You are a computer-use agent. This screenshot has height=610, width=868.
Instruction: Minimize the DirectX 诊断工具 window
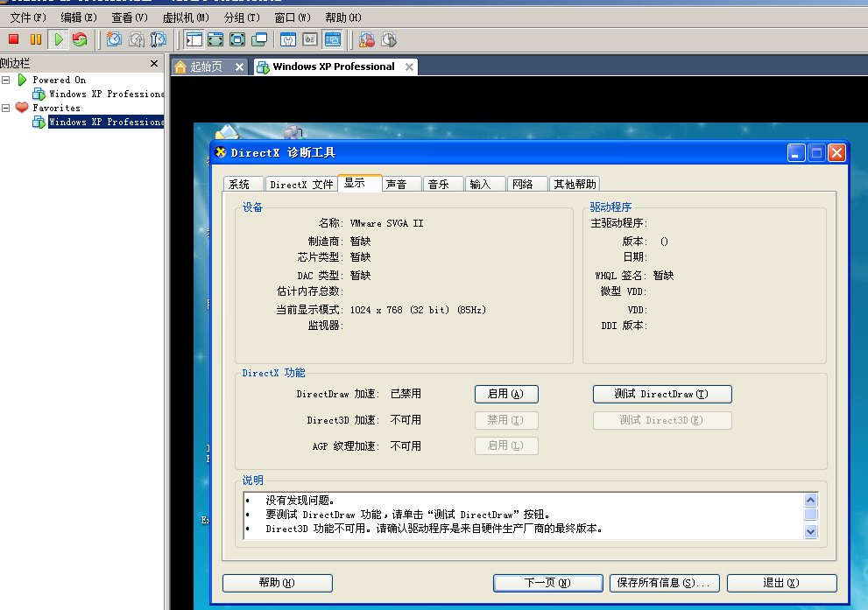[x=796, y=152]
